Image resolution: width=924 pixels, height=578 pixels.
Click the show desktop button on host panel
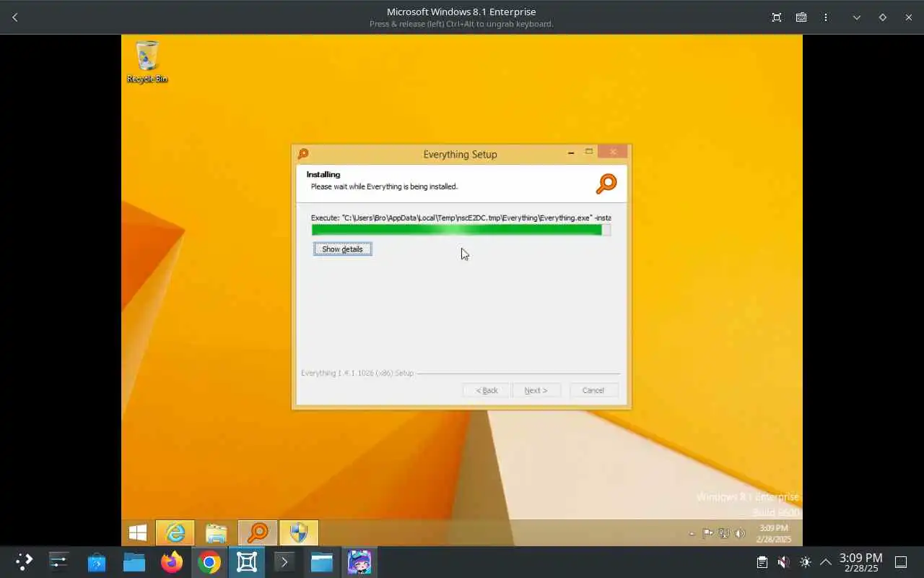coord(901,562)
